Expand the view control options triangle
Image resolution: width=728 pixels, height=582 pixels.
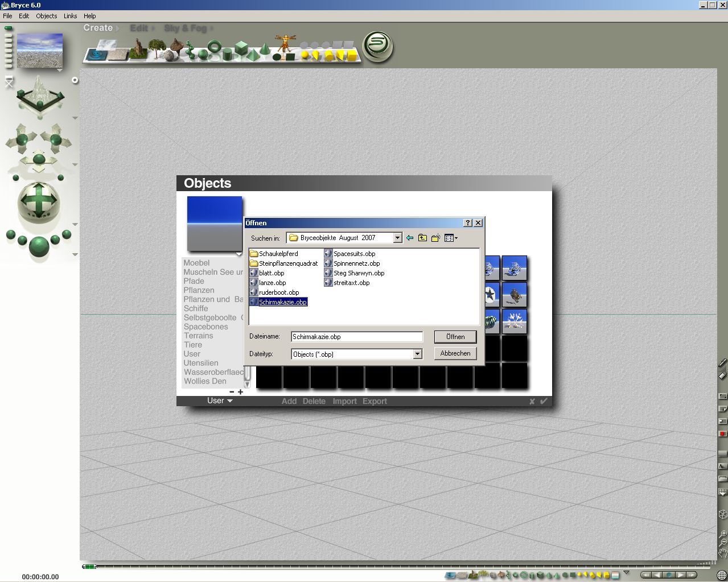75,118
